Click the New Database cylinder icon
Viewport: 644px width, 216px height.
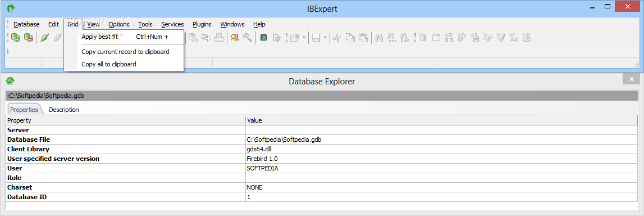pos(423,38)
